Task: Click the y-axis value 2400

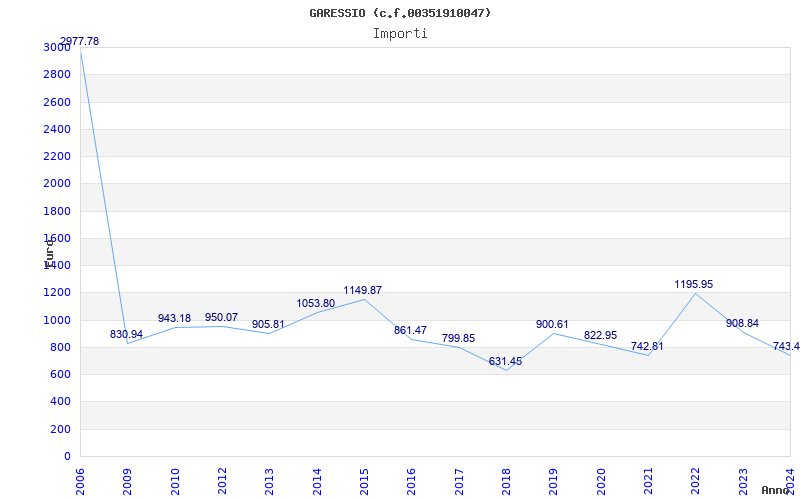Action: click(57, 130)
